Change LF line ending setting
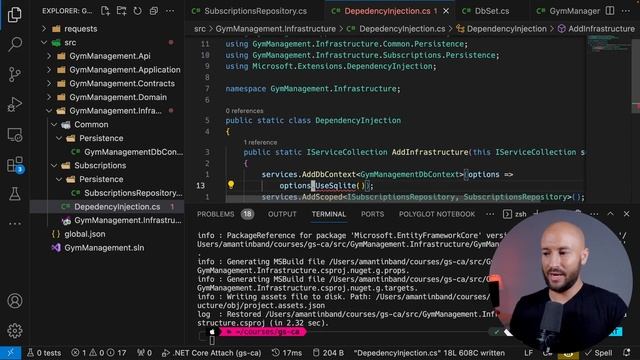Screen dimensions: 640x360 pos(528,353)
